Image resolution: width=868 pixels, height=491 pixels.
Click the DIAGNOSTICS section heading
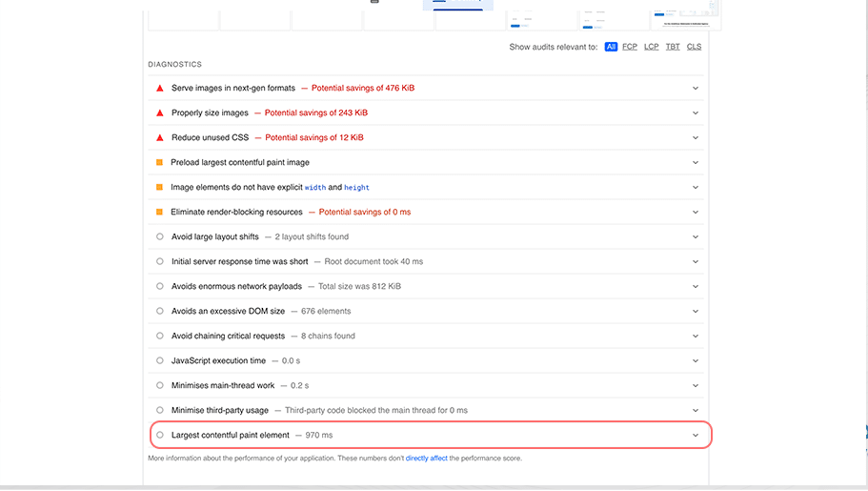(x=175, y=64)
